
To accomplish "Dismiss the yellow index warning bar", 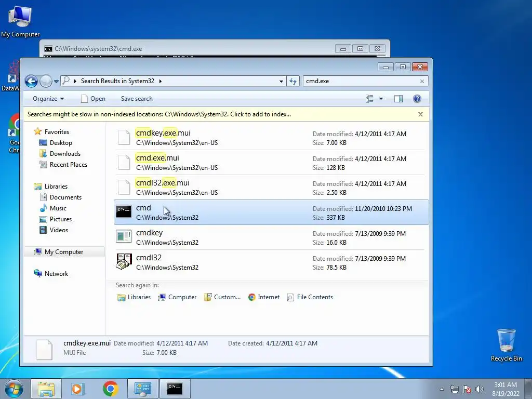I will pyautogui.click(x=420, y=114).
